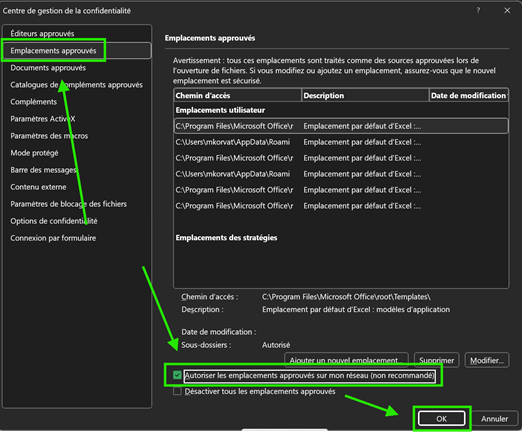Select Paramètres ActiveX category

point(43,119)
